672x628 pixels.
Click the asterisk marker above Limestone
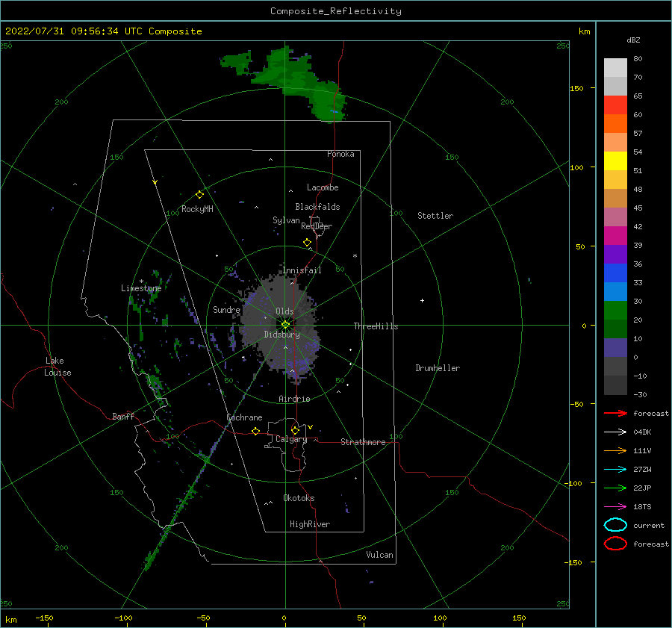point(141,282)
